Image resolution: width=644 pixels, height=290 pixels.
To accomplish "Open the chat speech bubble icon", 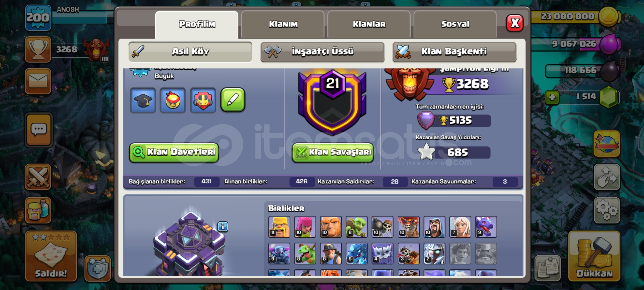I will pyautogui.click(x=39, y=130).
